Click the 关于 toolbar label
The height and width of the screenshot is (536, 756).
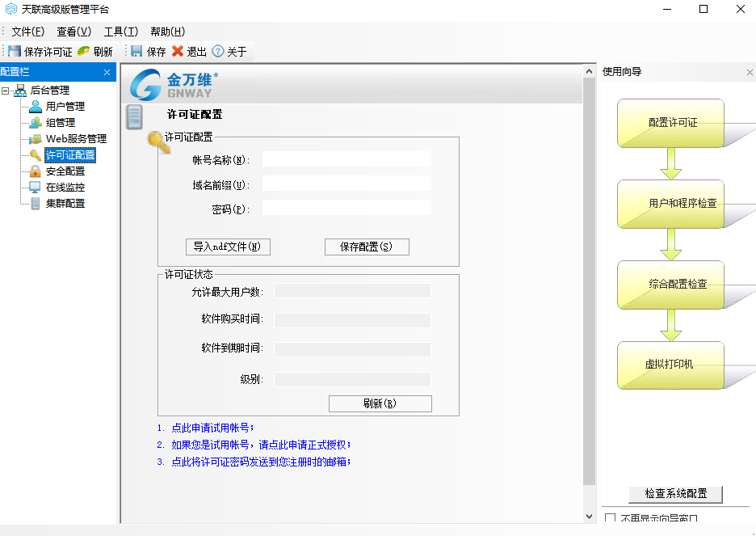tap(237, 52)
